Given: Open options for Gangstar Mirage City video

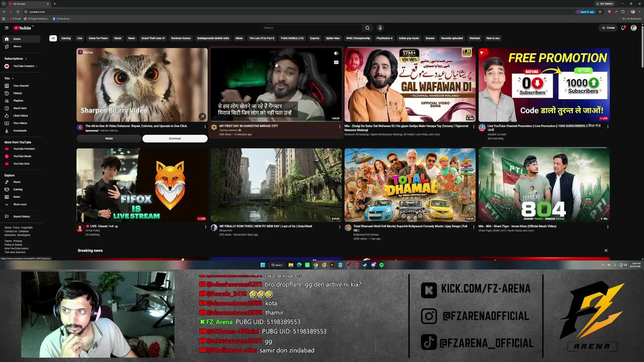Looking at the screenshot, I should coord(340,127).
